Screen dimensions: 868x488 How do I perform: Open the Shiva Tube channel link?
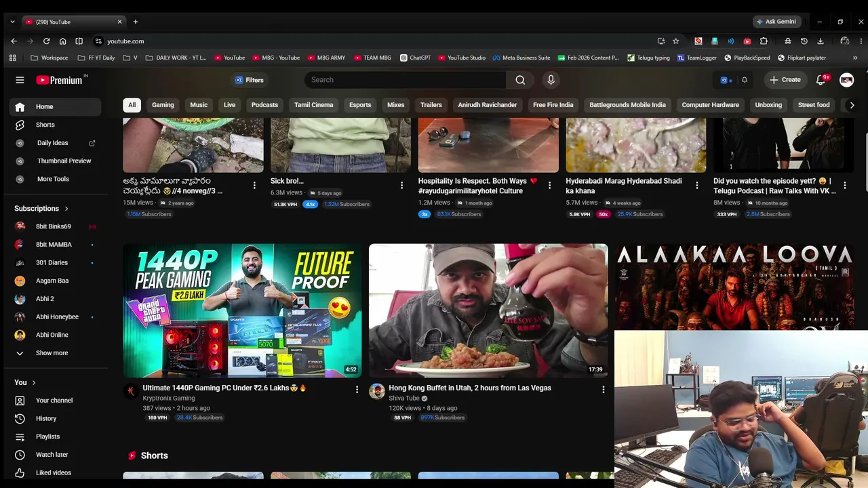(x=404, y=399)
